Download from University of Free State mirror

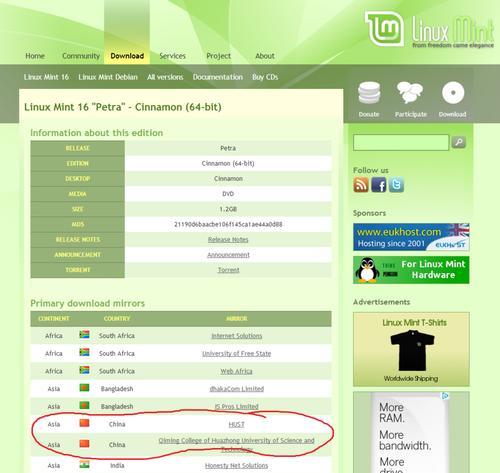(x=236, y=353)
